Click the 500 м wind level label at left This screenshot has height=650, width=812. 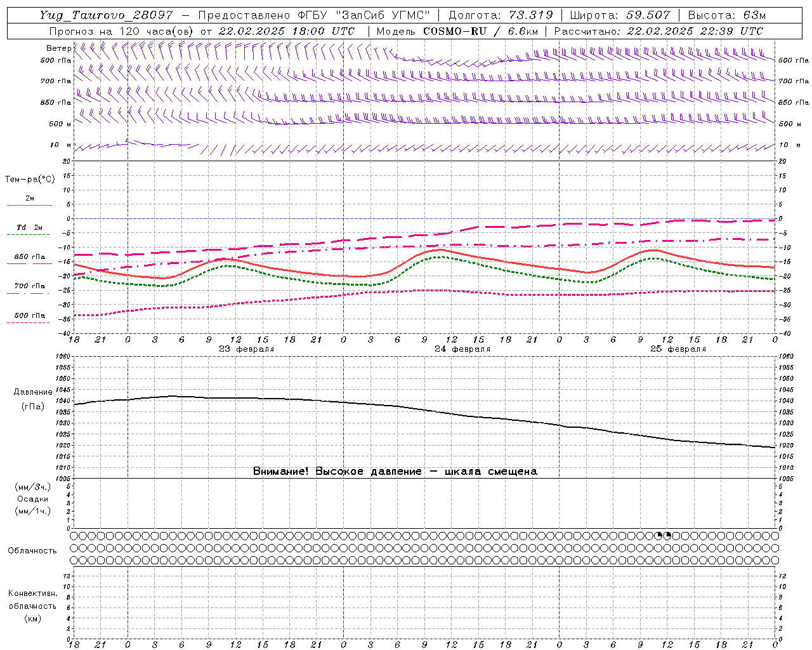pos(60,124)
